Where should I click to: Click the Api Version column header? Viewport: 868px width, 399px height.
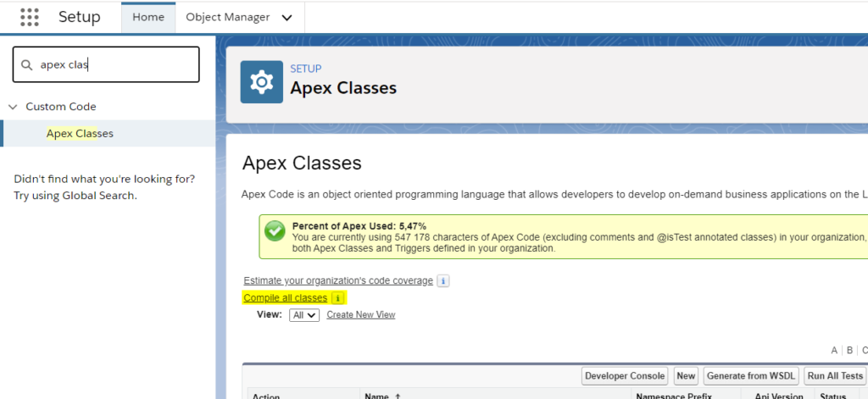(779, 396)
